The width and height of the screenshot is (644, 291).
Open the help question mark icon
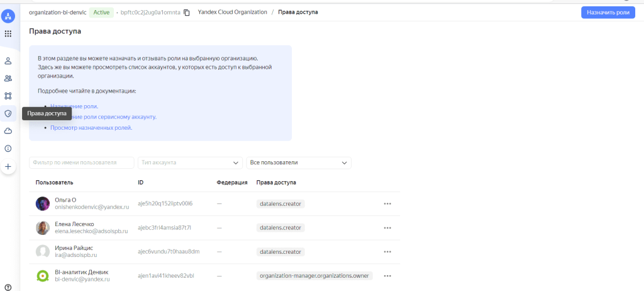click(x=8, y=287)
